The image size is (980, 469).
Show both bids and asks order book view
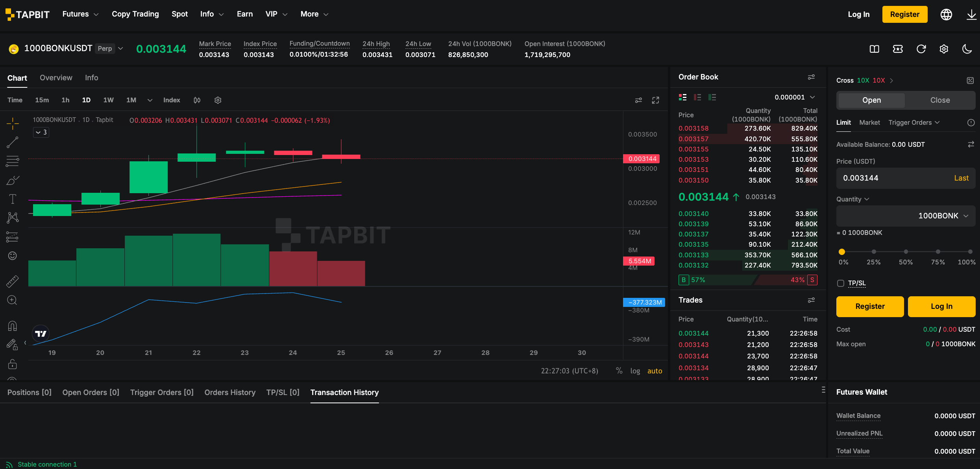pos(683,97)
